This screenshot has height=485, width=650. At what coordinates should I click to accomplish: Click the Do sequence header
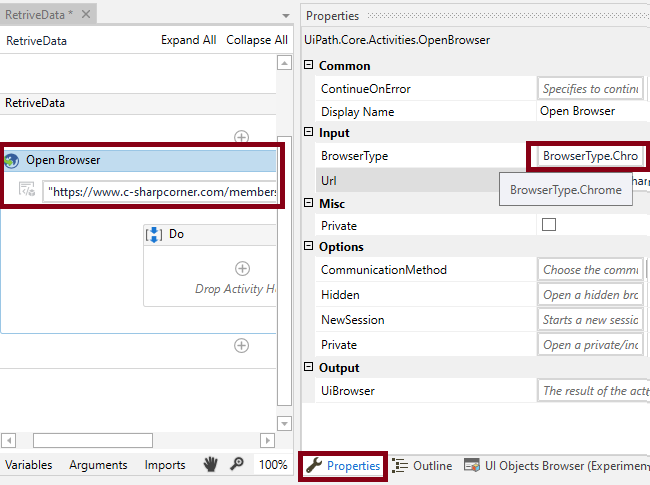pos(210,235)
